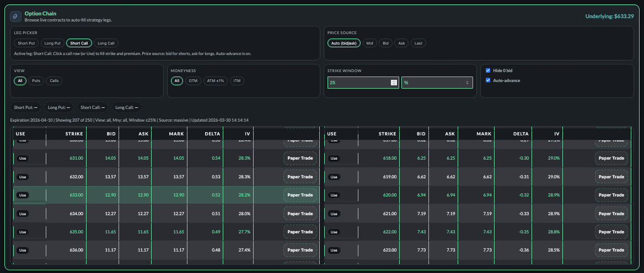Click Use for call strike 633.00

(23, 195)
